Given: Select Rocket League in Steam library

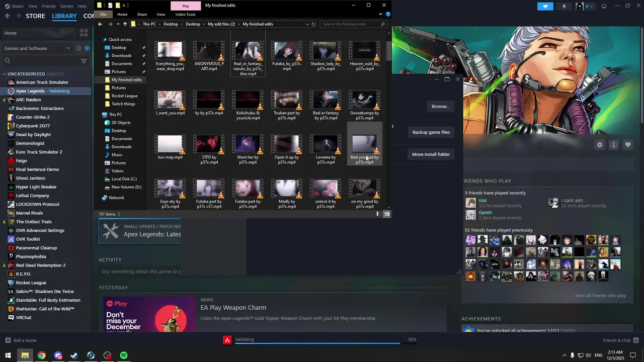Looking at the screenshot, I should [31, 283].
